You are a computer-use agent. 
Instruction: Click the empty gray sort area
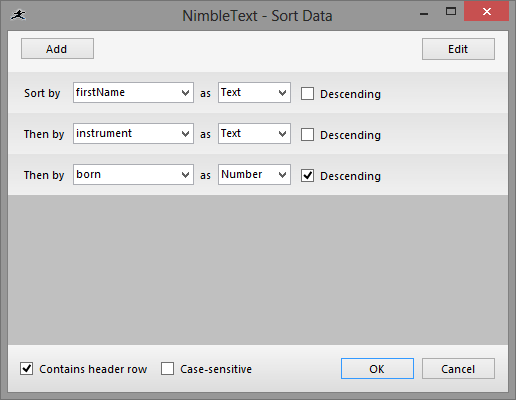(258, 270)
